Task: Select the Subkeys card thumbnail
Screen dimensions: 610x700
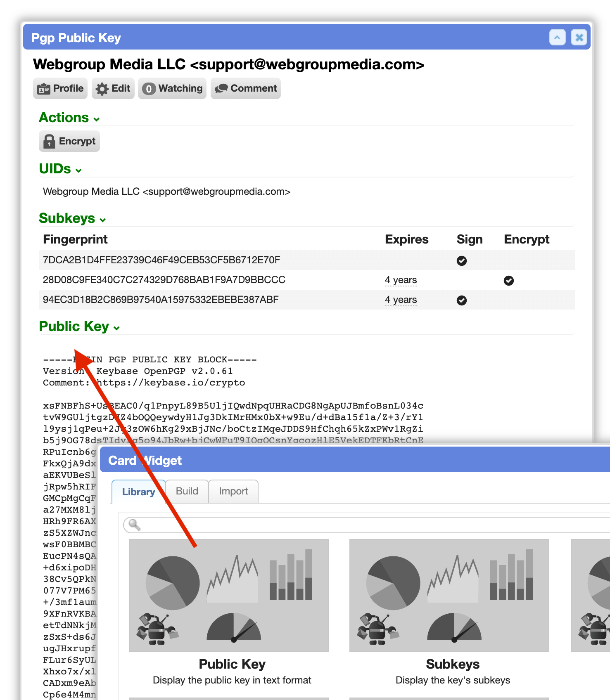Action: tap(449, 596)
